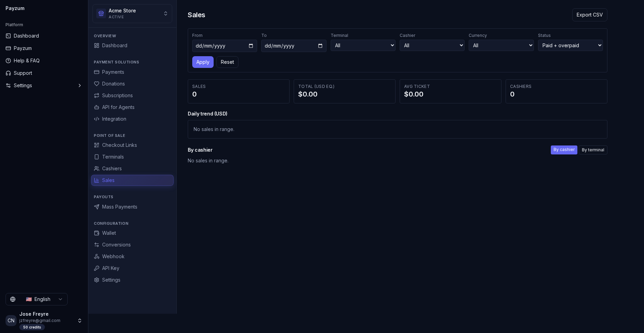Open Payments in the store menu
This screenshot has width=644, height=333.
[132, 72]
